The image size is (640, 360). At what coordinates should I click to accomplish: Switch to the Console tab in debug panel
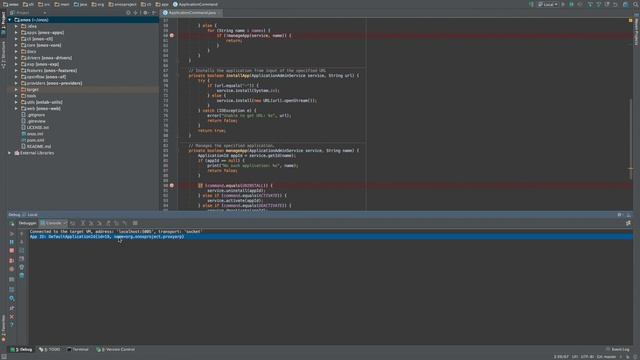click(x=53, y=223)
